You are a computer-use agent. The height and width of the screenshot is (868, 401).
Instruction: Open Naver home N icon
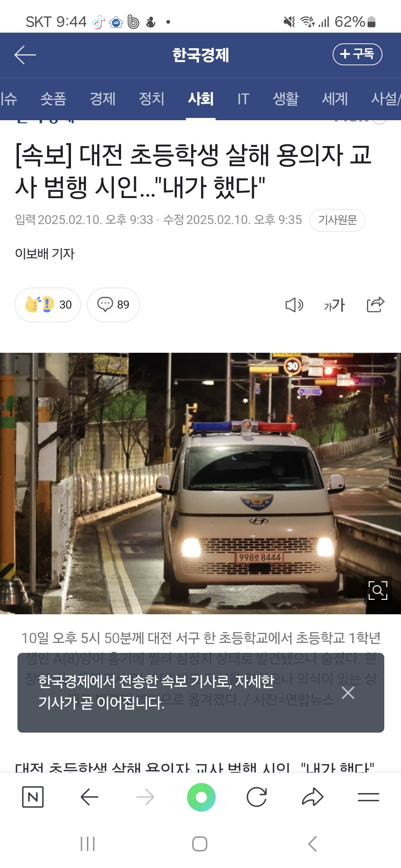point(33,797)
